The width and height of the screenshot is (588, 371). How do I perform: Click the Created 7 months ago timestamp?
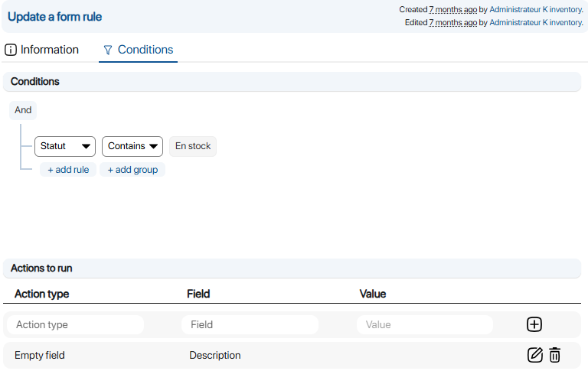(x=452, y=10)
